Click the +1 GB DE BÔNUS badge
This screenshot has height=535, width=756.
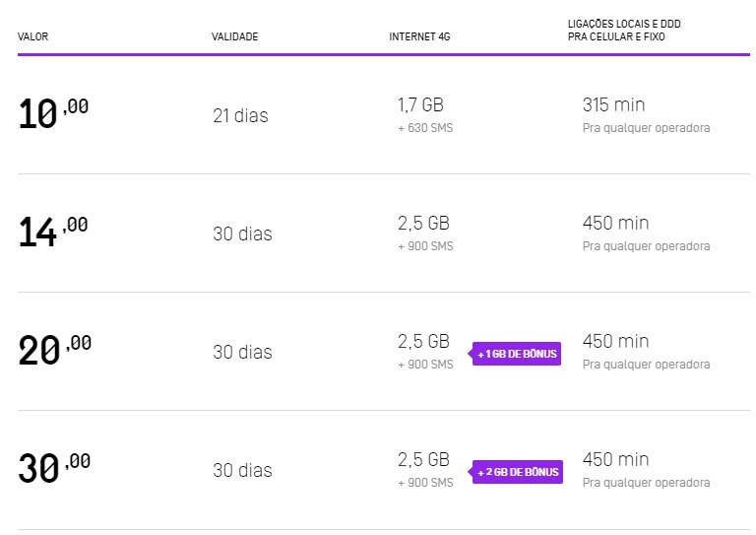click(517, 354)
